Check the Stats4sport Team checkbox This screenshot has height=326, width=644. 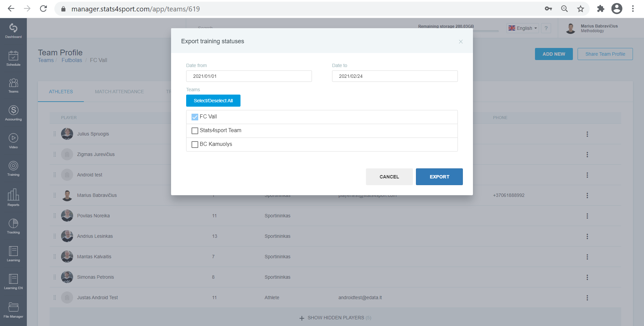pyautogui.click(x=195, y=131)
